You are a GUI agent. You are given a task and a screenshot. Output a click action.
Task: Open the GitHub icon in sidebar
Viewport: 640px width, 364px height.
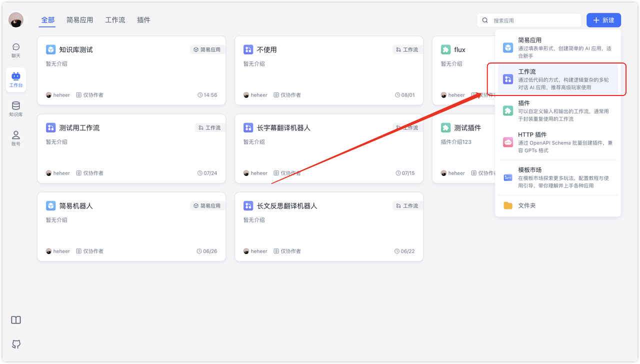point(16,344)
